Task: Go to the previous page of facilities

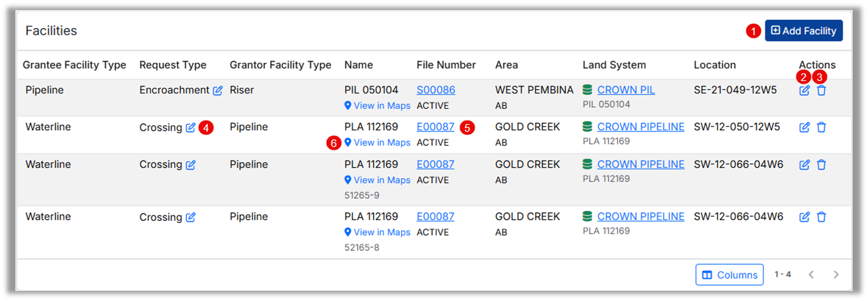Action: (x=811, y=274)
